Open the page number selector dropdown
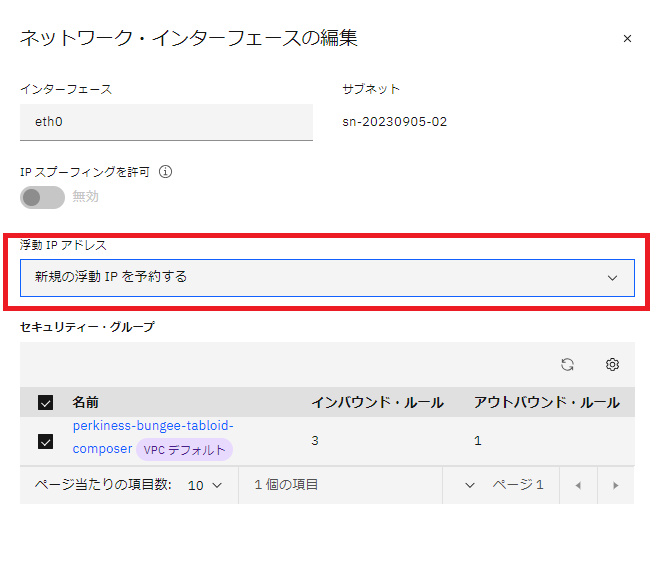Viewport: 659px width, 561px height. coord(470,485)
